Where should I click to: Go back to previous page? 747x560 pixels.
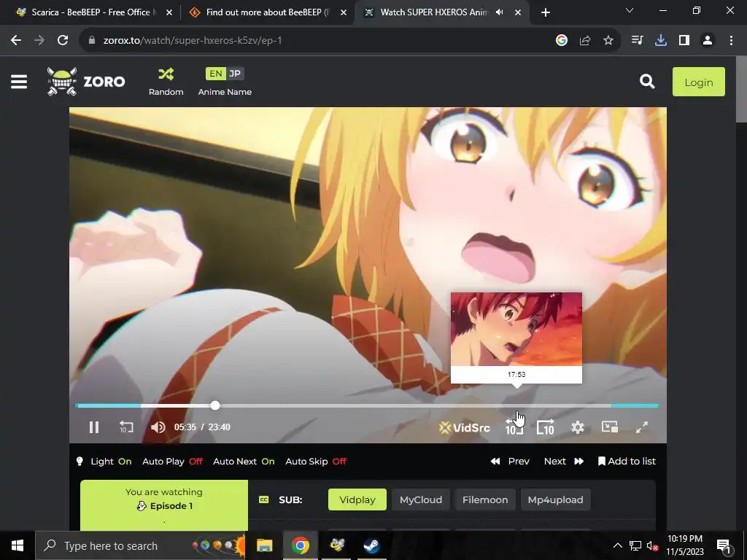tap(16, 41)
